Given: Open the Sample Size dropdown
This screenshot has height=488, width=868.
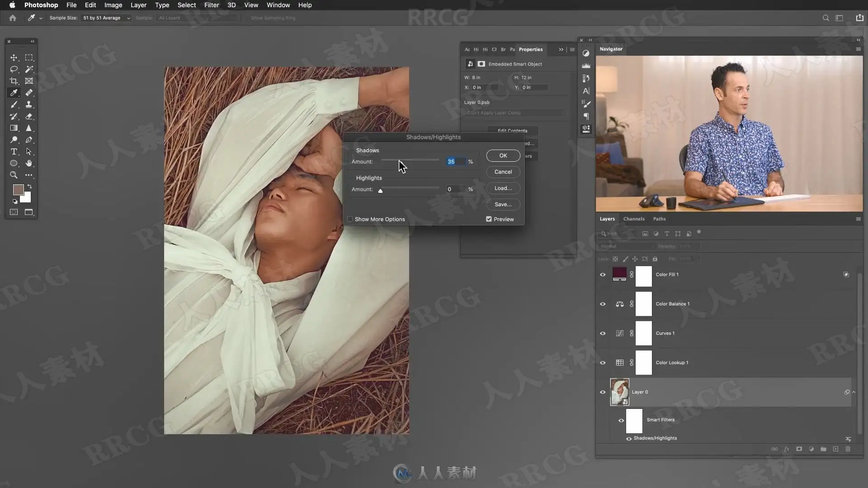Looking at the screenshot, I should coord(107,18).
